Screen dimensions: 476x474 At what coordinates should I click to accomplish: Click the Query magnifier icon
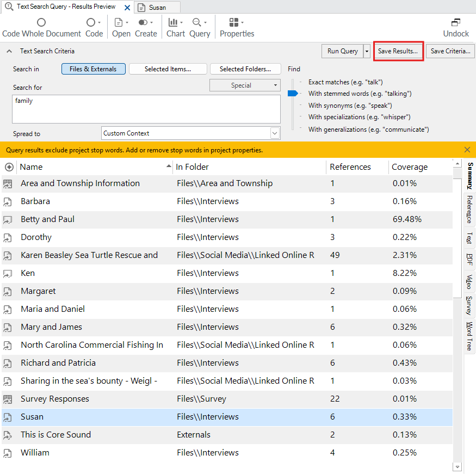click(197, 22)
